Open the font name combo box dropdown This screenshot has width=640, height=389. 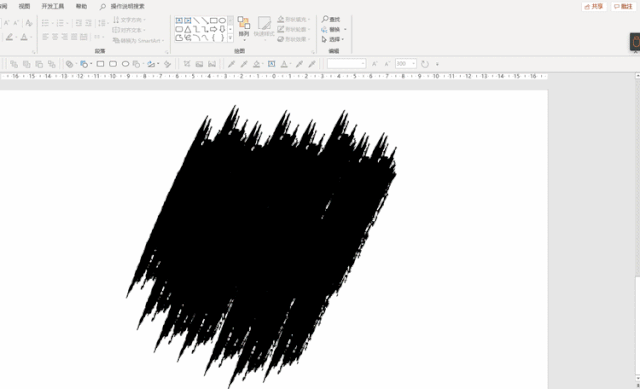363,64
